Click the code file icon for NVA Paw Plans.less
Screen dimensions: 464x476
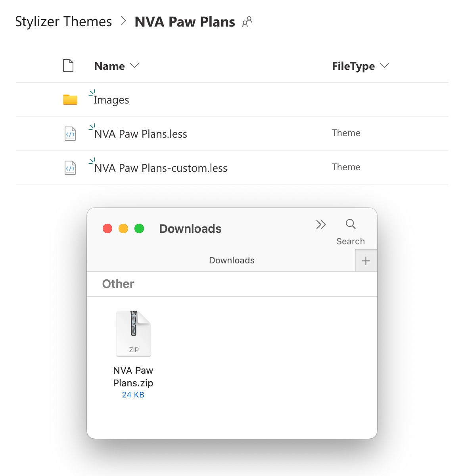pyautogui.click(x=70, y=134)
